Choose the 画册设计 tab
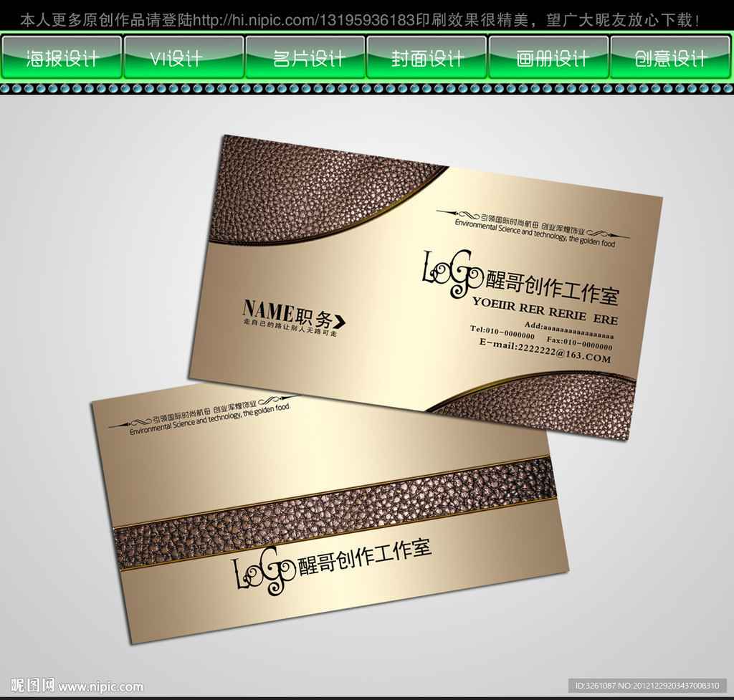Viewport: 734px width, 700px height. [x=548, y=57]
